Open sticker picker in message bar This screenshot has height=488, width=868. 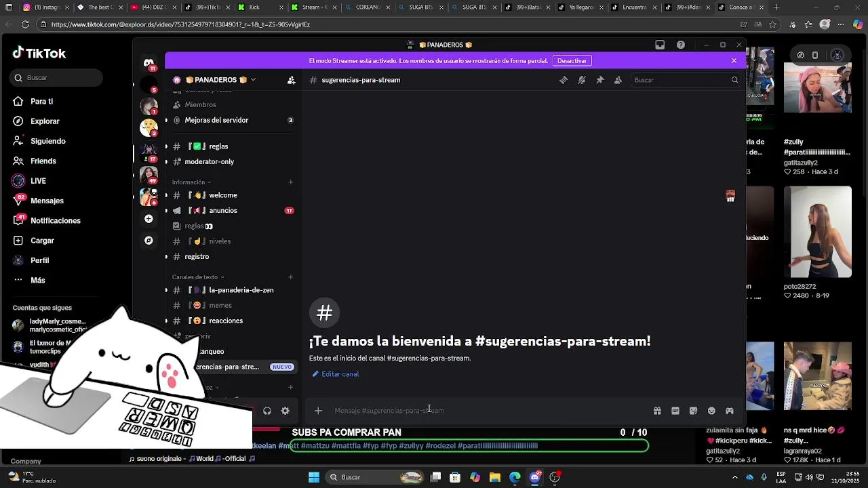click(693, 411)
